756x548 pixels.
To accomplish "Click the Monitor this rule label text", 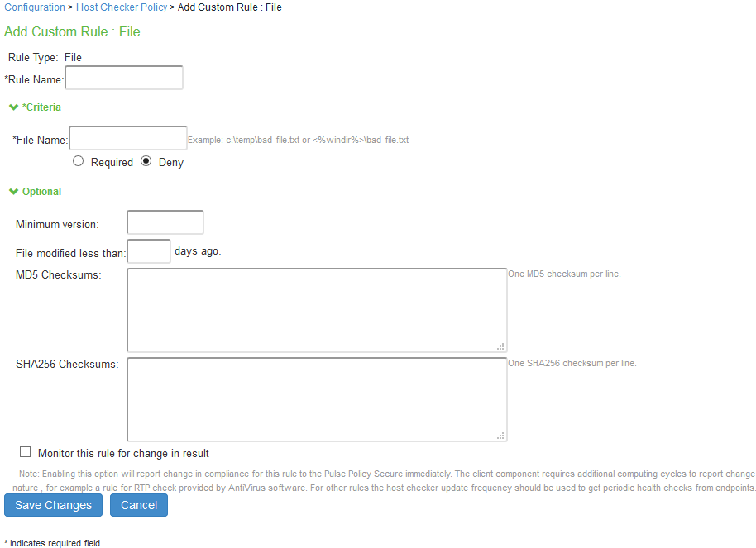I will (x=123, y=453).
